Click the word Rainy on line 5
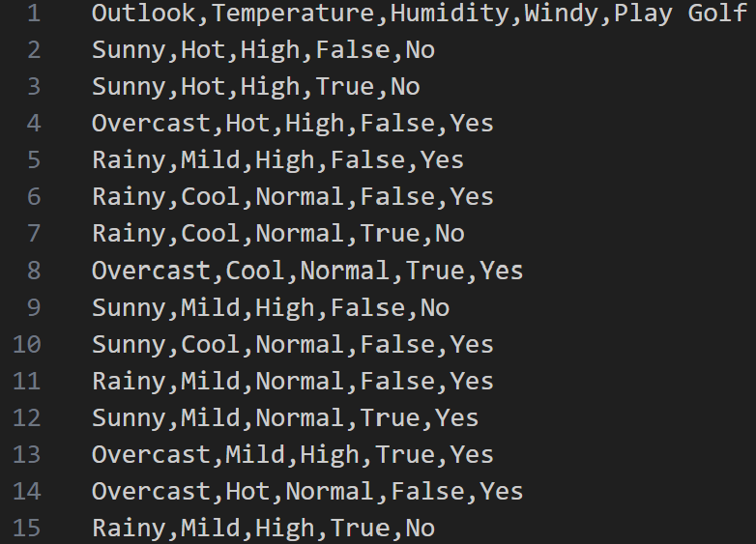This screenshot has height=544, width=756. point(129,160)
